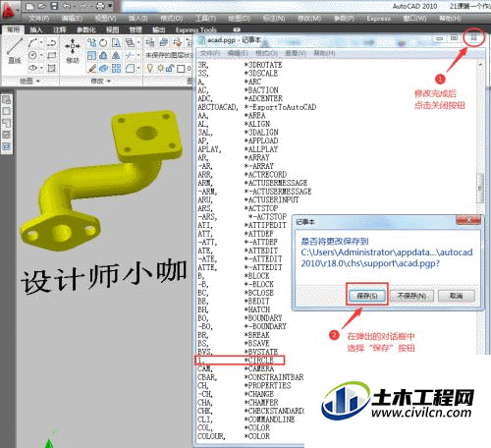
Task: Click 保存(S) button in Notepad dialog
Action: click(x=367, y=296)
